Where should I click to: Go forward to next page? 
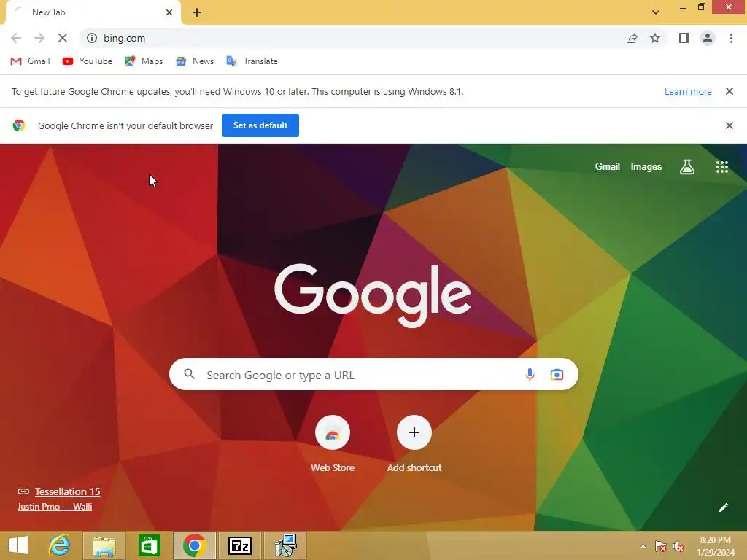point(39,38)
